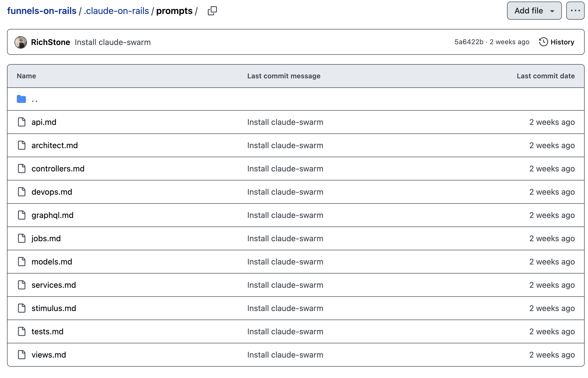Click the file icon next to devops.md
This screenshot has width=588, height=378.
point(22,192)
